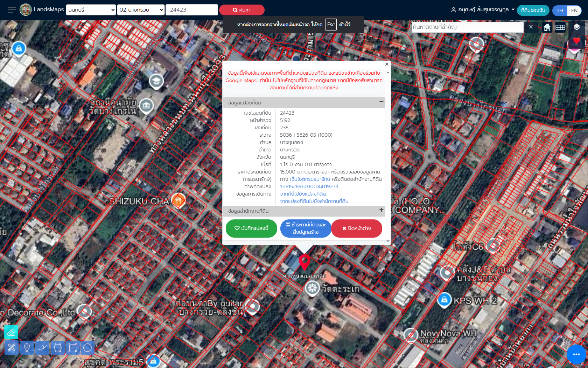Viewport: 588px width, 368px height.
Task: Open the hamburger menu
Action: pyautogui.click(x=12, y=10)
